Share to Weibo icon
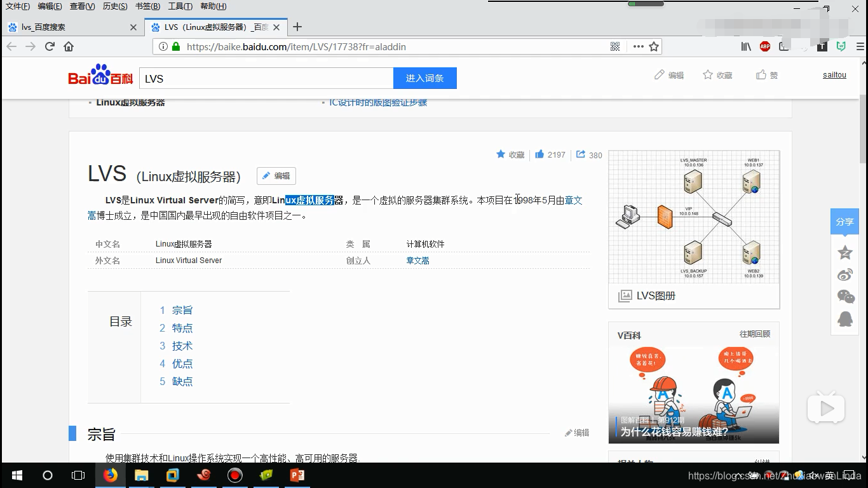 pyautogui.click(x=845, y=274)
